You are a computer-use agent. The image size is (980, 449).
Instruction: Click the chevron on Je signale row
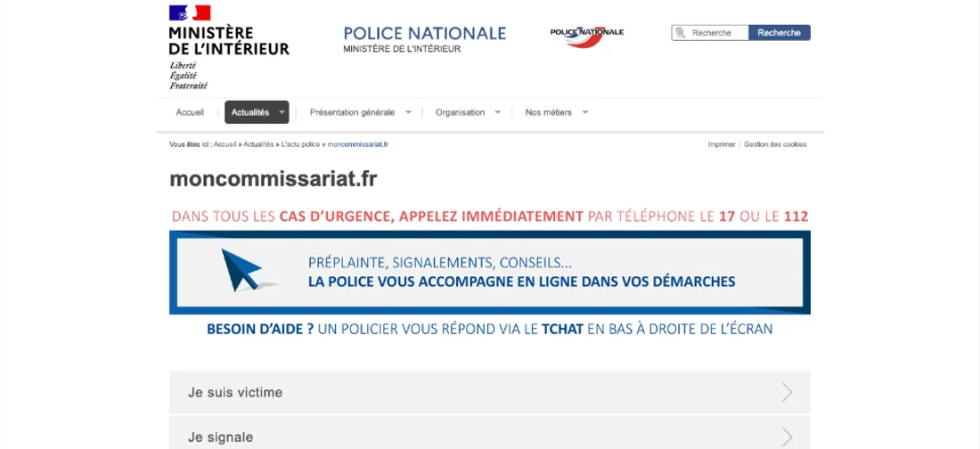(787, 437)
